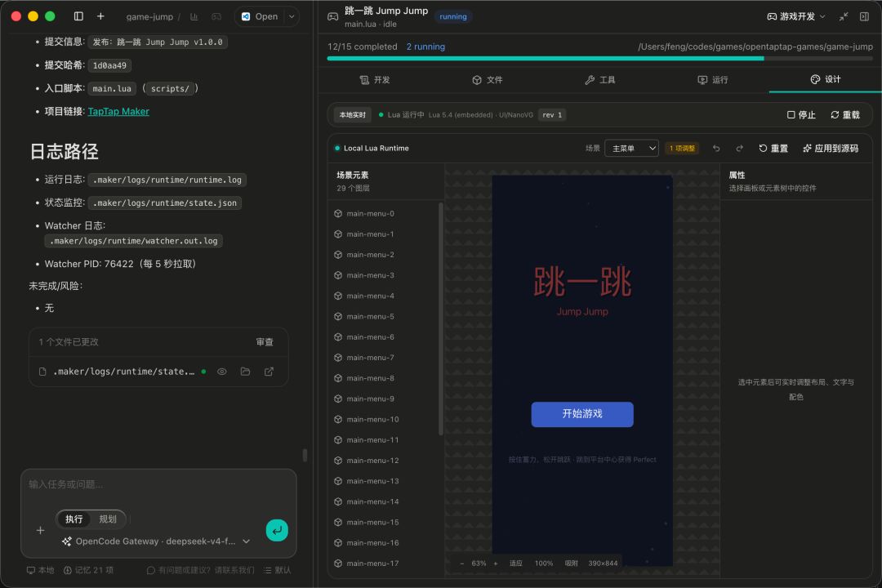This screenshot has width=882, height=588.
Task: Set canvas zoom to 100%
Action: (544, 563)
